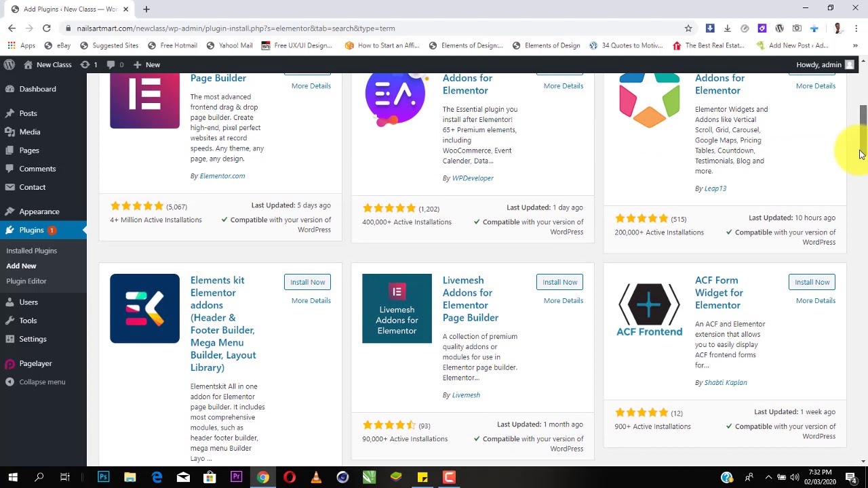868x488 pixels.
Task: Click the Elements kit logo thumbnail
Action: 144,308
